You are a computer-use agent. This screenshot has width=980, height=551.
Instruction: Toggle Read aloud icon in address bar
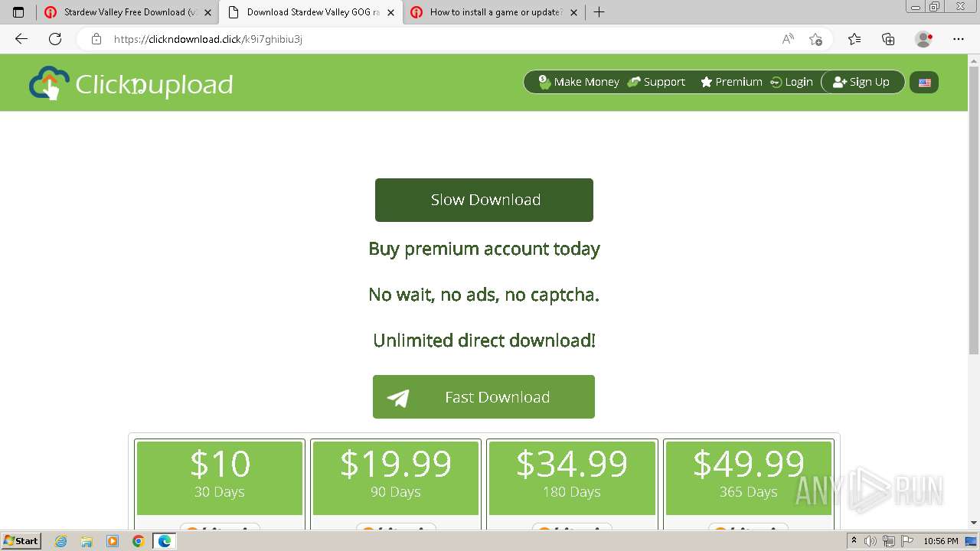(x=788, y=39)
